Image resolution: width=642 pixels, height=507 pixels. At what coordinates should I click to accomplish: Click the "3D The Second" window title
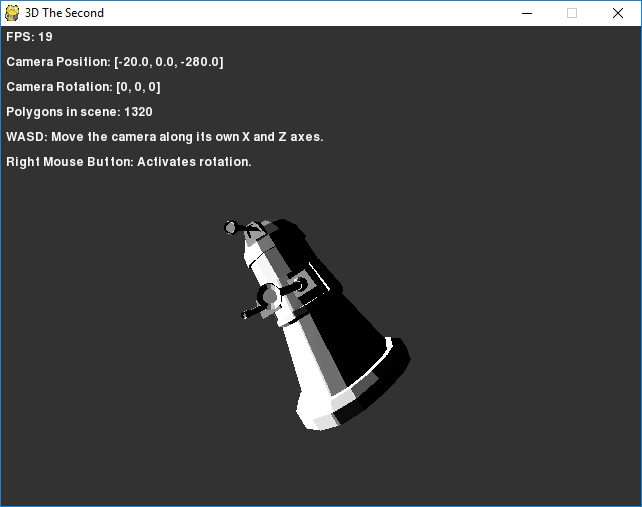64,13
